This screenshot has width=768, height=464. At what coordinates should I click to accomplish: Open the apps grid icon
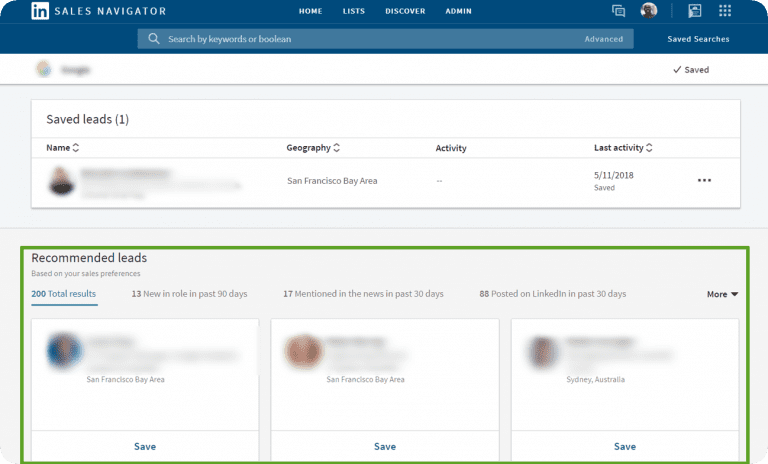coord(725,11)
